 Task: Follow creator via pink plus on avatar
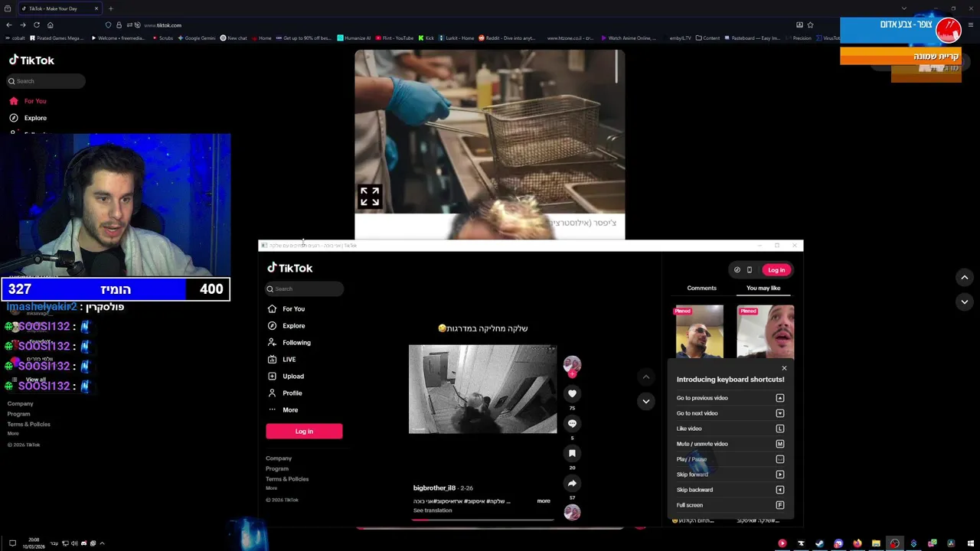coord(572,373)
